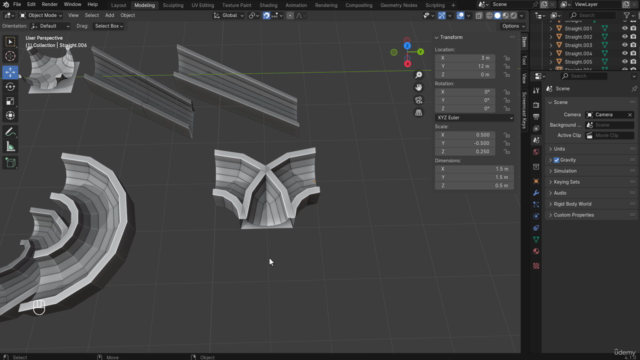
Task: Adjust the Dimensions Y value field
Action: [474, 177]
